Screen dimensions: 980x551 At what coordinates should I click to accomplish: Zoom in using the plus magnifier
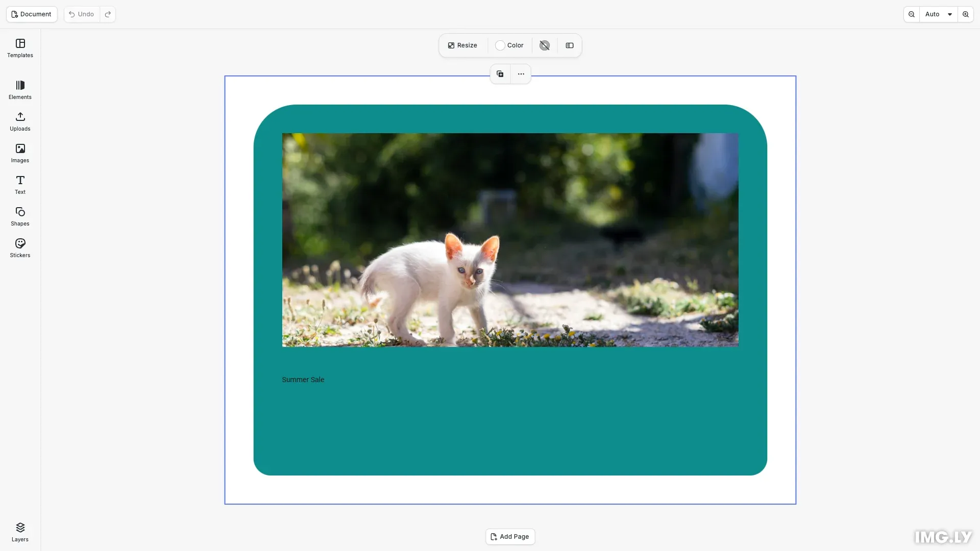[x=966, y=14]
